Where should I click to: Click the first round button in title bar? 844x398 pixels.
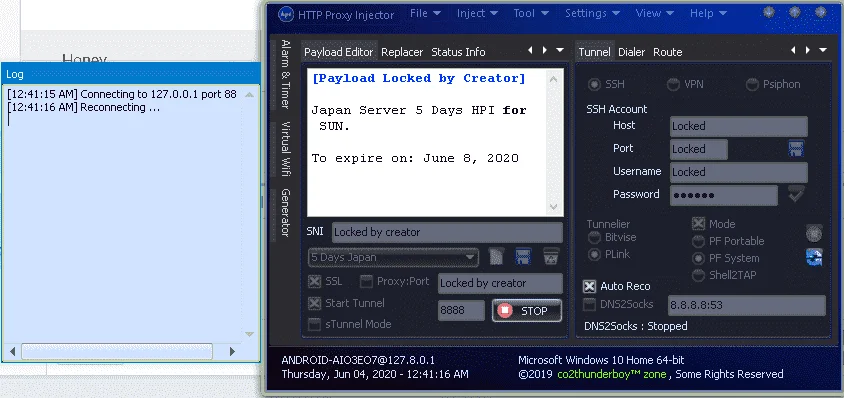coord(769,12)
